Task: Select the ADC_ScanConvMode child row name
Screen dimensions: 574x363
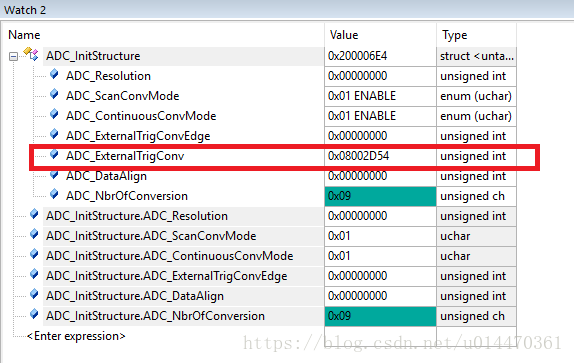Action: tap(123, 96)
